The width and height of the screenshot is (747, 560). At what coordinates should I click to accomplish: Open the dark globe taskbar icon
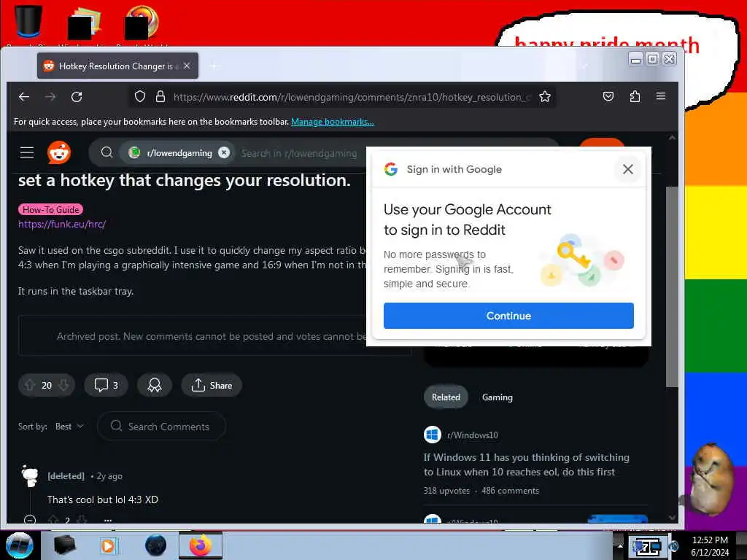(x=155, y=545)
